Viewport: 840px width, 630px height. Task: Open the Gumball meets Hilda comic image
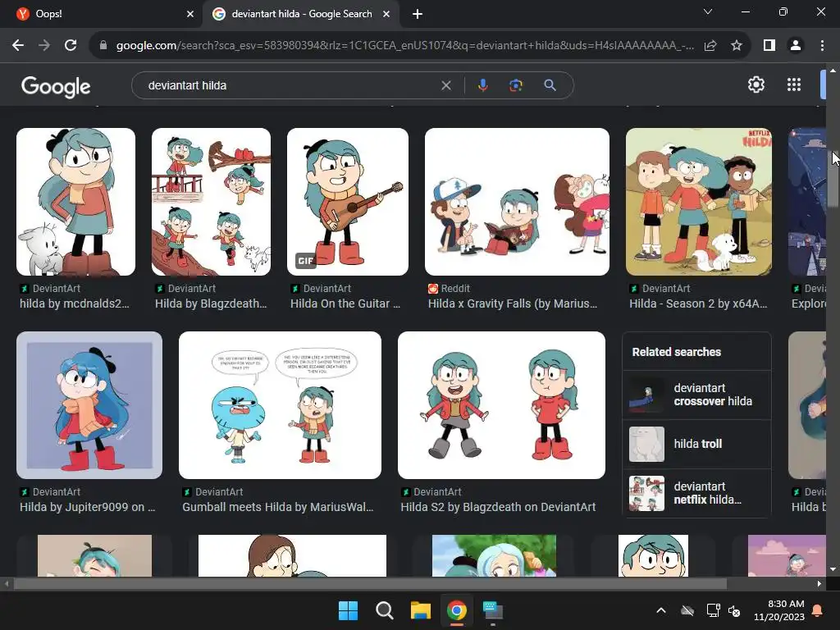point(281,405)
